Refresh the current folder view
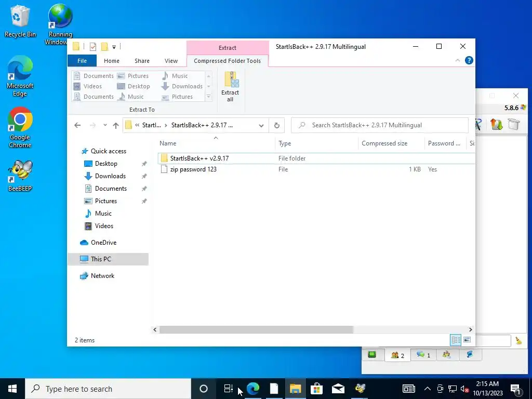The height and width of the screenshot is (399, 532). tap(277, 125)
